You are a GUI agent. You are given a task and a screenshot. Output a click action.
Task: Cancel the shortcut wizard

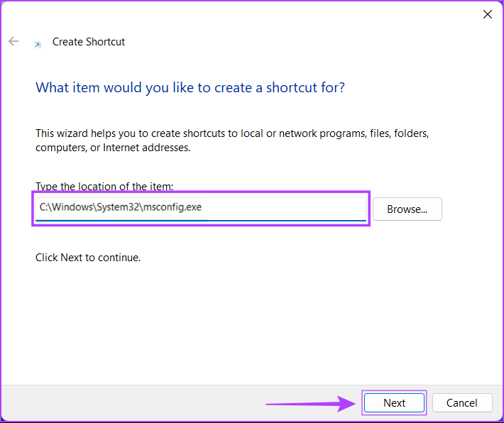462,402
